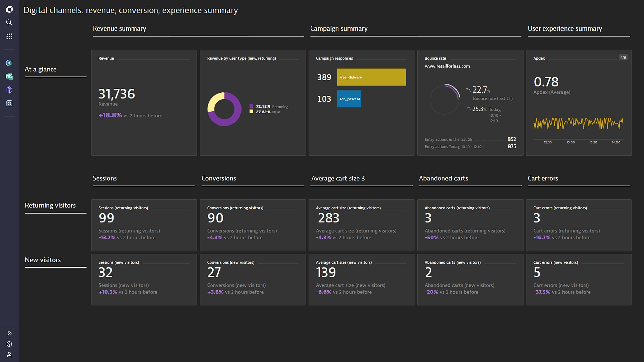
Task: Open the www.retailforless.com link
Action: [447, 66]
